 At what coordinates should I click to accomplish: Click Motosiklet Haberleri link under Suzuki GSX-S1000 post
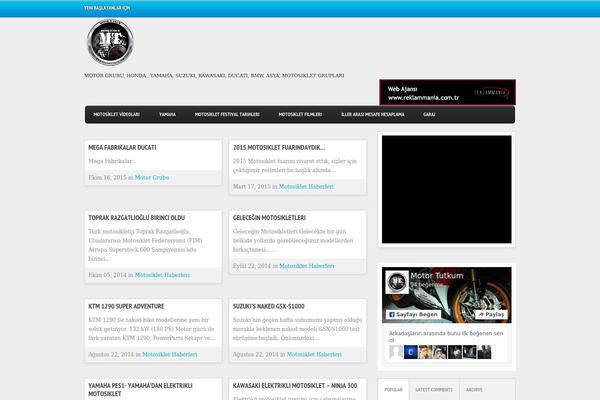314,355
